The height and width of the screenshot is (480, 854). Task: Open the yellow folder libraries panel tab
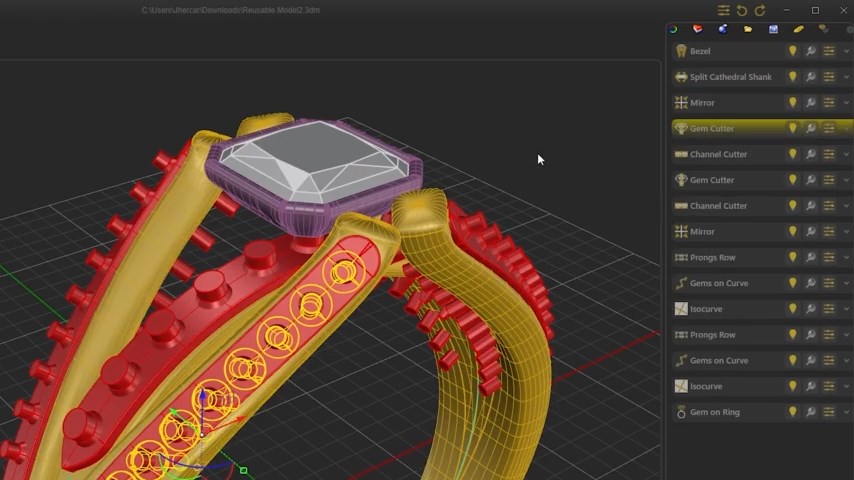click(x=748, y=29)
